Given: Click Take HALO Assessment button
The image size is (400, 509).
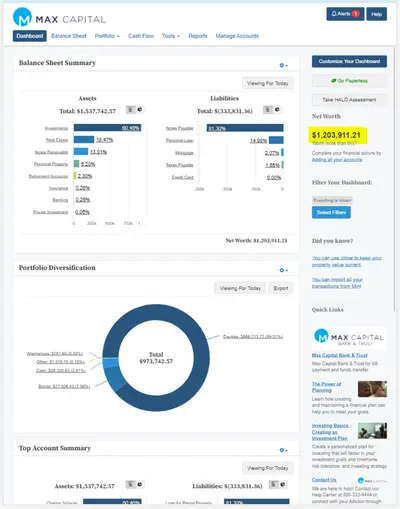Looking at the screenshot, I should click(349, 99).
